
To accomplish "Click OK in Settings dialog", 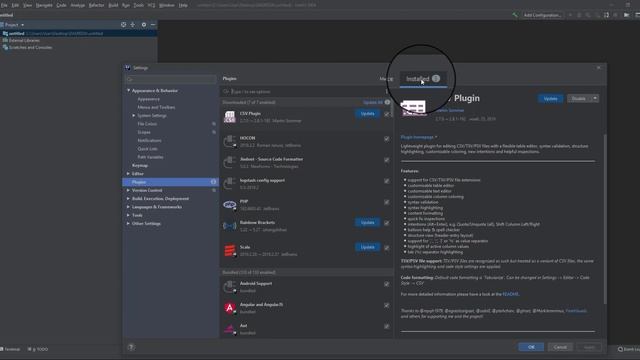I will coord(531,347).
